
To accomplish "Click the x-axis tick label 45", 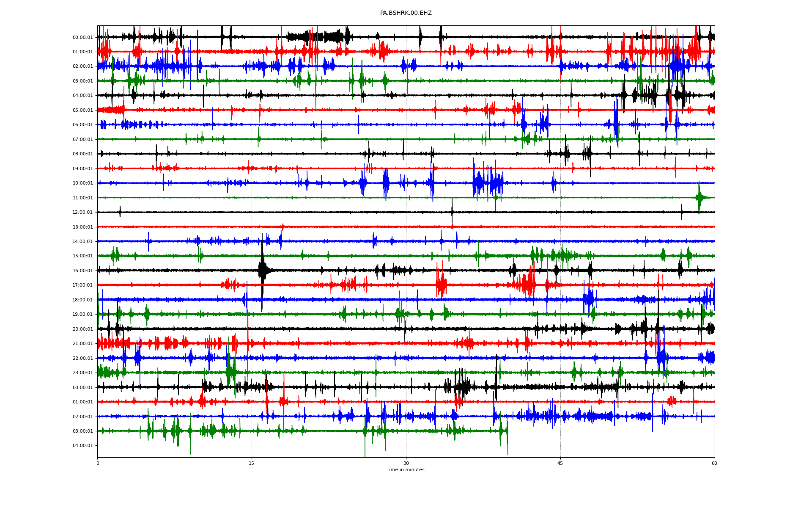I will (560, 463).
